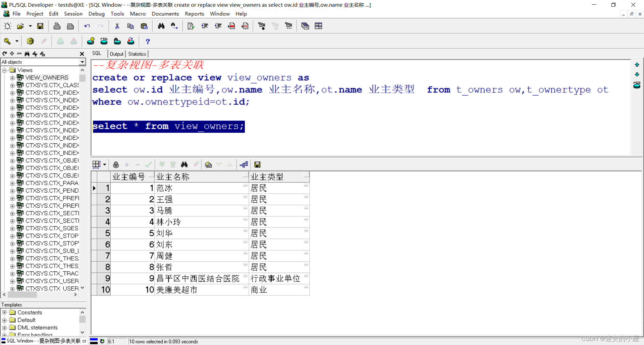
Task: Click the Log on key icon
Action: [x=7, y=41]
